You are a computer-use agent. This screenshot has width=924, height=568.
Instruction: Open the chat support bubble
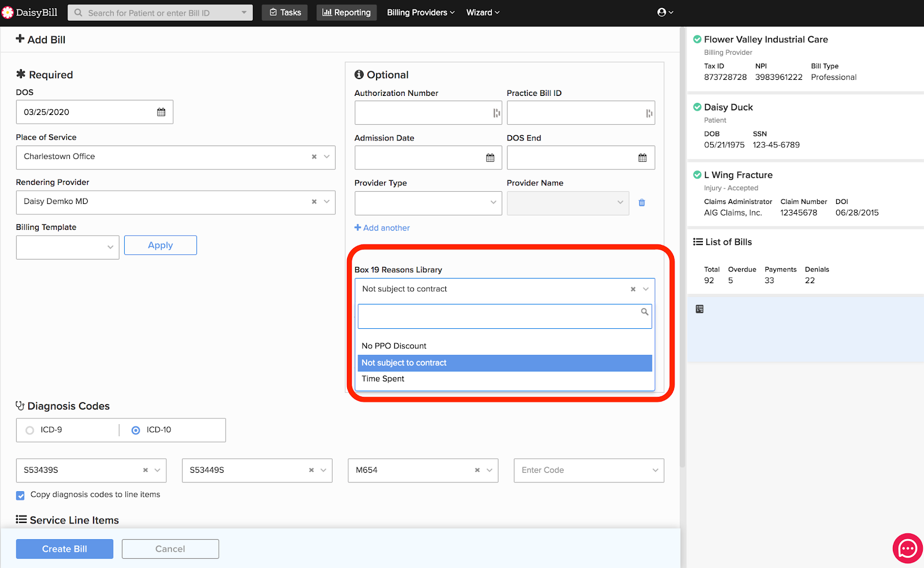[908, 548]
